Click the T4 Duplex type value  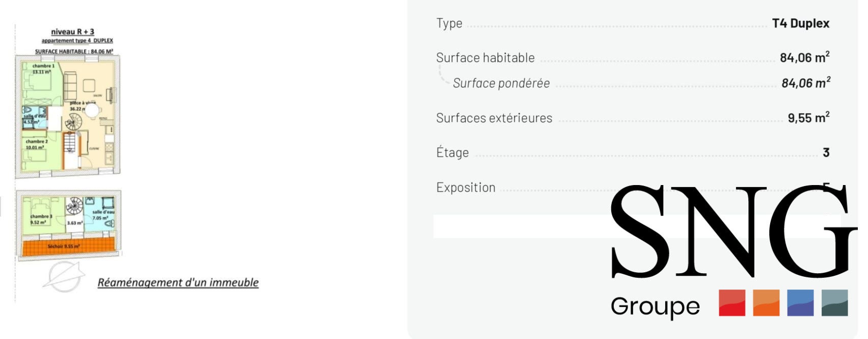800,23
